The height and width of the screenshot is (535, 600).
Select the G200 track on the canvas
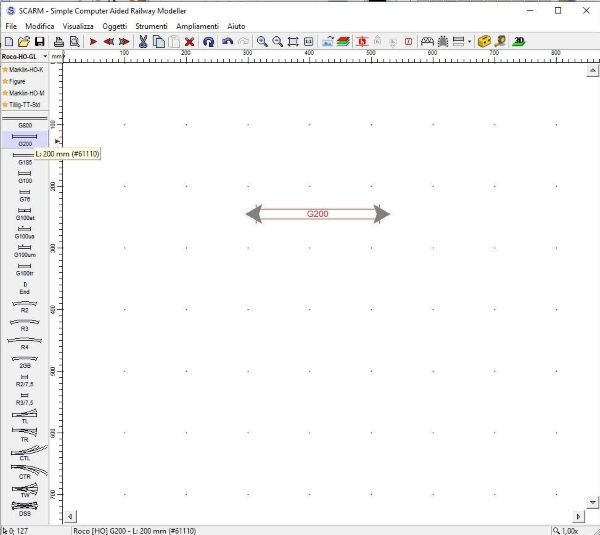point(317,214)
